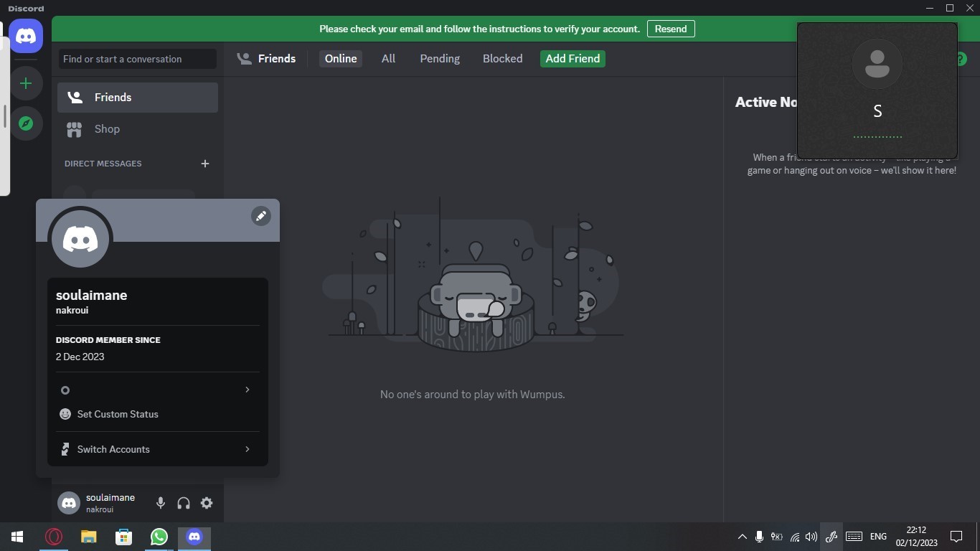Open battery status tray icon
Image resolution: width=980 pixels, height=551 pixels.
[777, 537]
